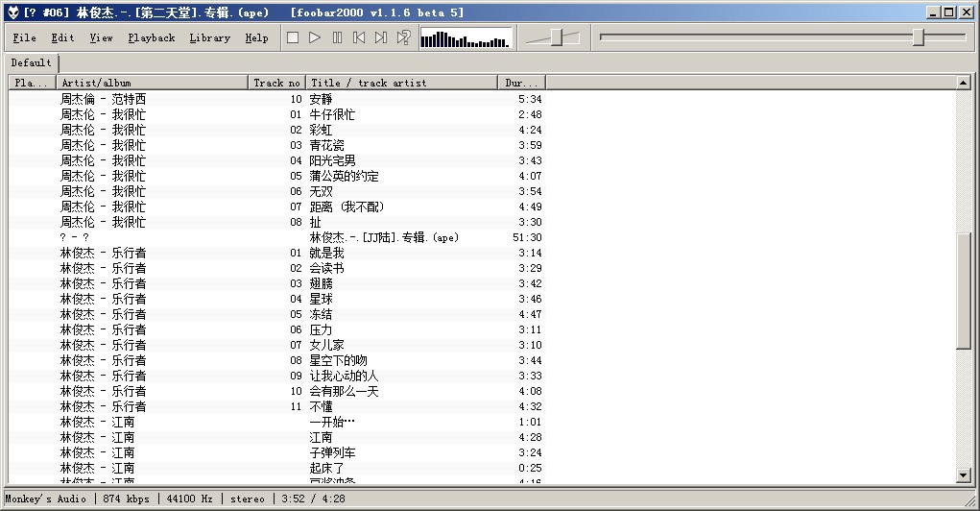980x511 pixels.
Task: Click the 3:52 / 4:28 playback time
Action: pos(313,499)
